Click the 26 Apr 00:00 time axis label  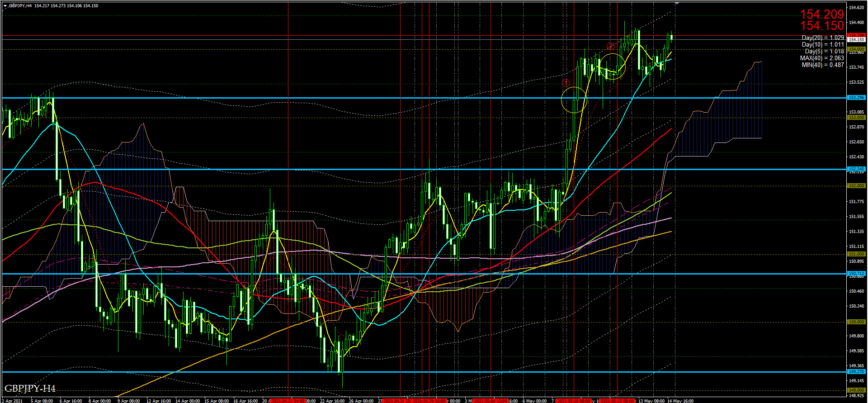click(361, 401)
